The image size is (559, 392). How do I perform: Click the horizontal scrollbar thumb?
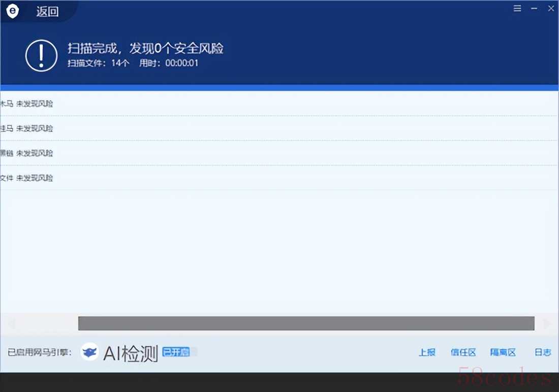pyautogui.click(x=306, y=323)
